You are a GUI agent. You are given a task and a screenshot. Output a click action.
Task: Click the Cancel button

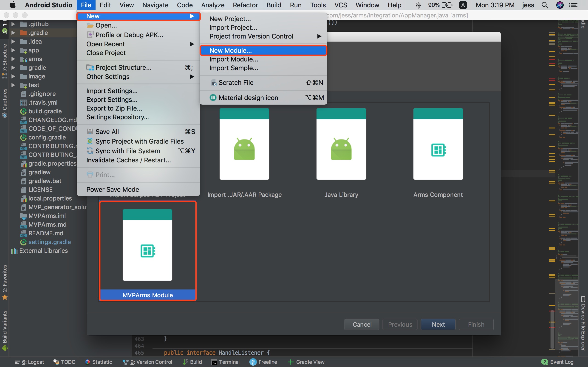362,324
